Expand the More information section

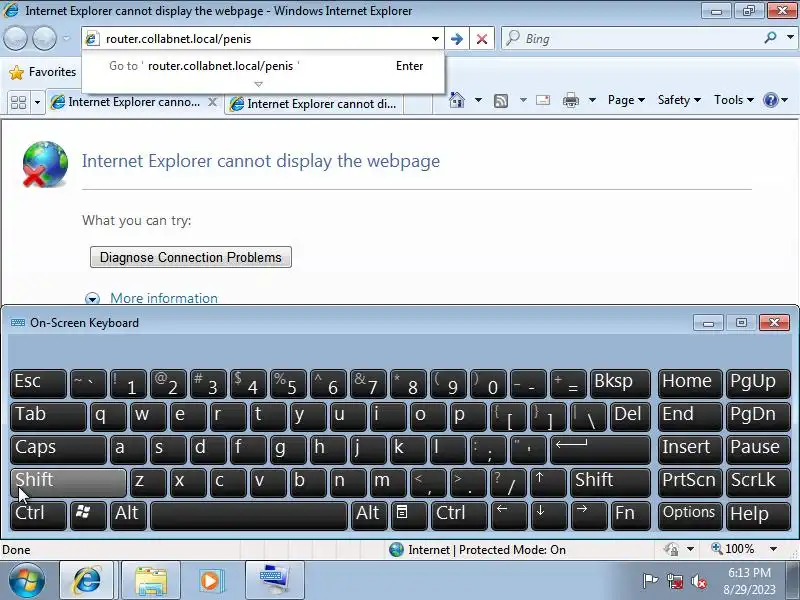[152, 298]
